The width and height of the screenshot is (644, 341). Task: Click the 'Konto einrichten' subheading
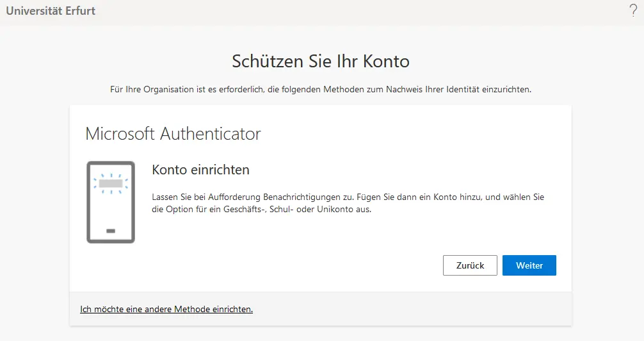(x=200, y=170)
